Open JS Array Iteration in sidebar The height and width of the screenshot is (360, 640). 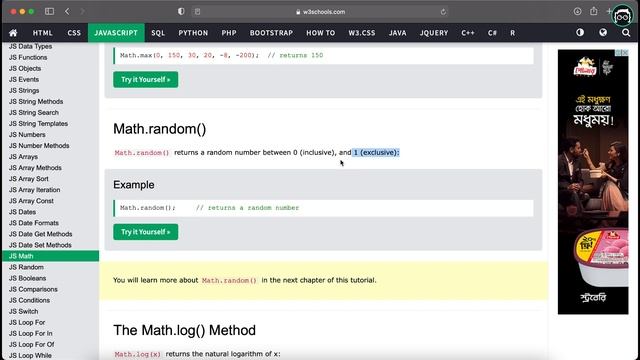click(x=35, y=190)
